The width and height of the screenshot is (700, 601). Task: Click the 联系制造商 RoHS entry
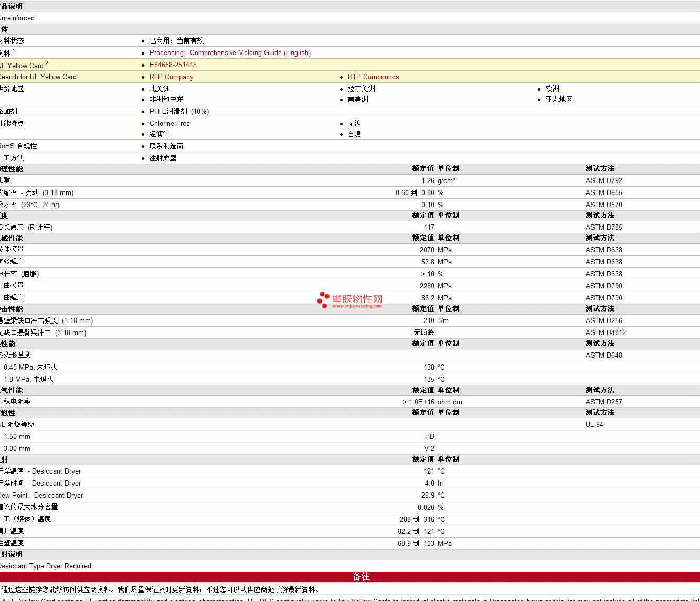(x=166, y=146)
